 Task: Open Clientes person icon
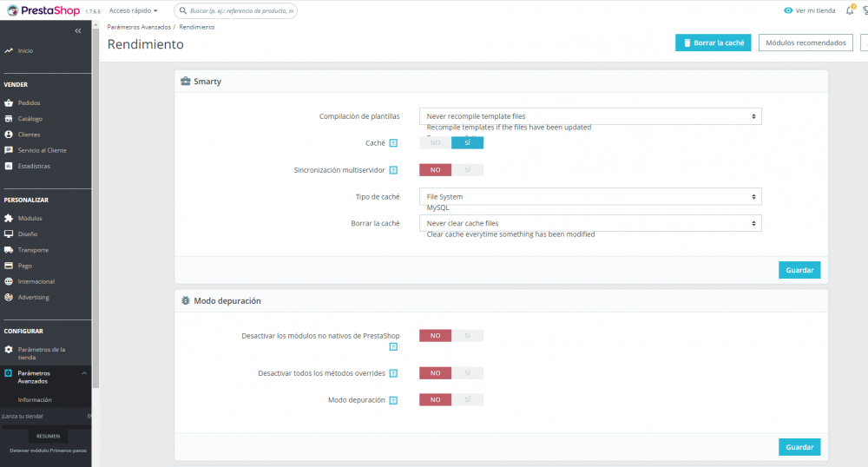point(9,135)
